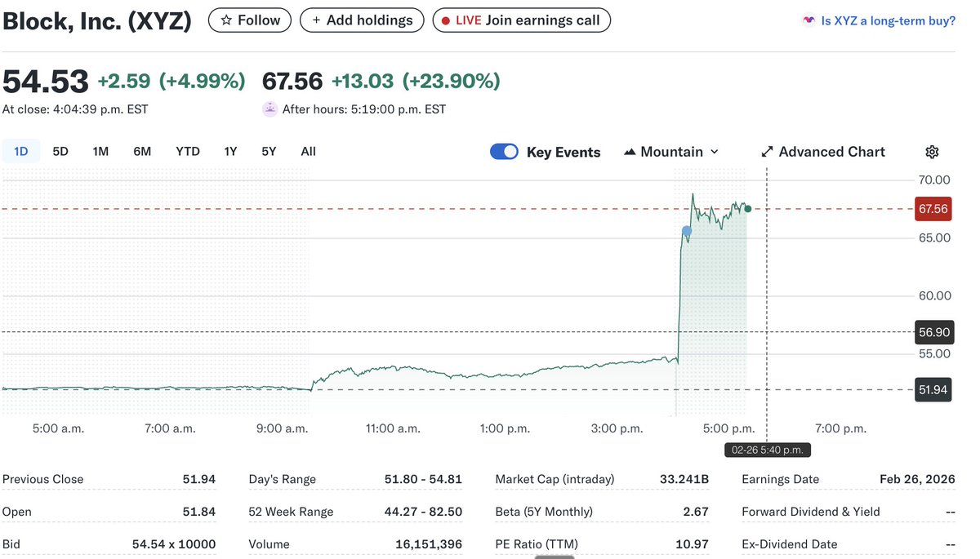
Task: Click Market Cap value 33.241B
Action: (684, 479)
